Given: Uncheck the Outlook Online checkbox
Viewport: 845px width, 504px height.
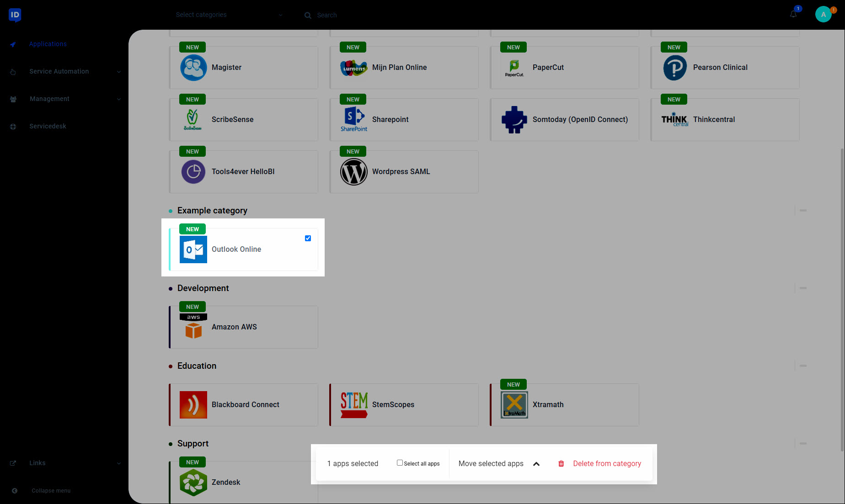Looking at the screenshot, I should coord(308,238).
